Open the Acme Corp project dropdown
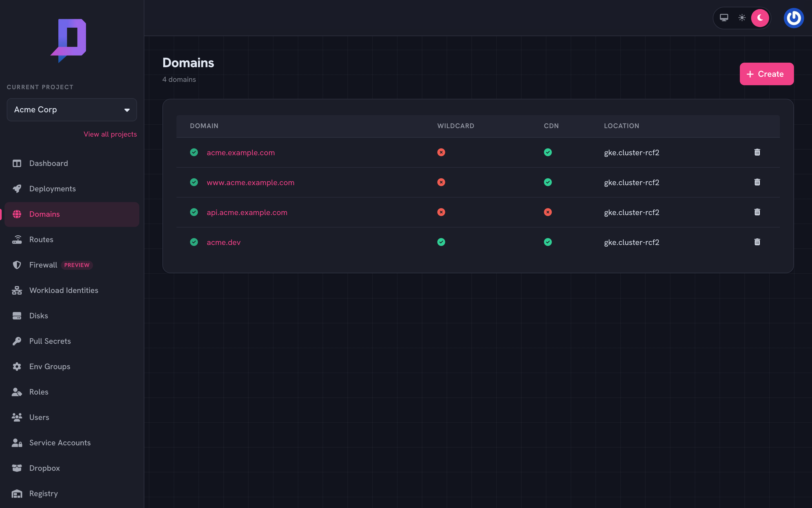 pyautogui.click(x=72, y=110)
